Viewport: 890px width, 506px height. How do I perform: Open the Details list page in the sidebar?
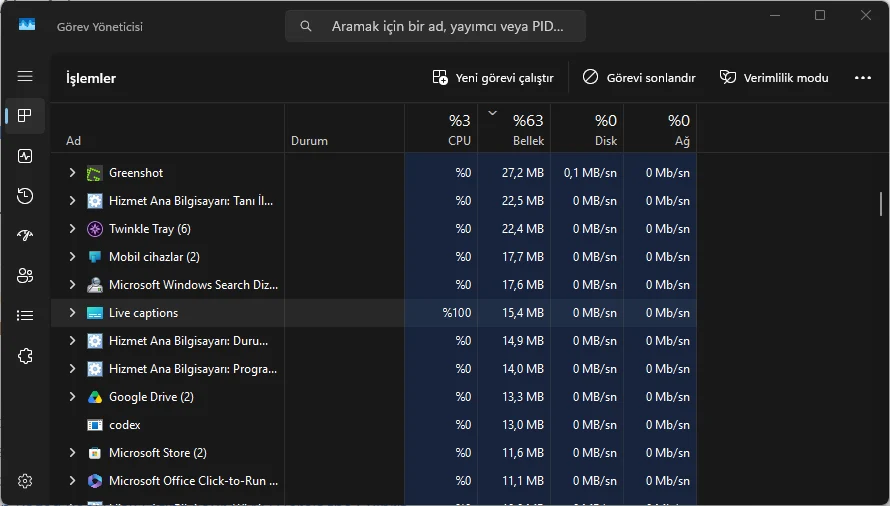25,316
